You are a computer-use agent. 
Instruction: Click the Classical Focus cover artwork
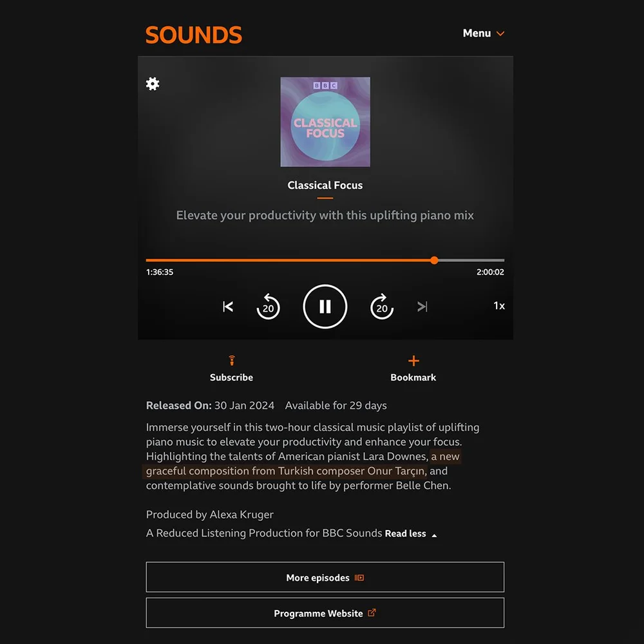[x=325, y=122]
